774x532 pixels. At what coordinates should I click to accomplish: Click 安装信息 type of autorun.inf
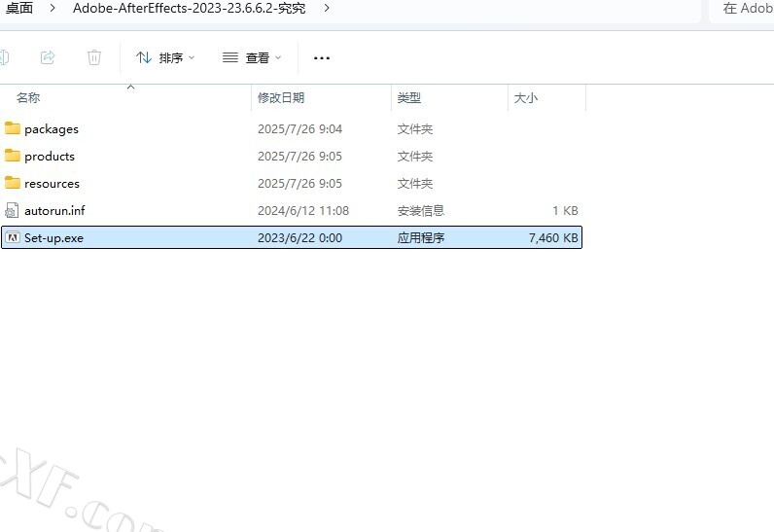pyautogui.click(x=421, y=211)
